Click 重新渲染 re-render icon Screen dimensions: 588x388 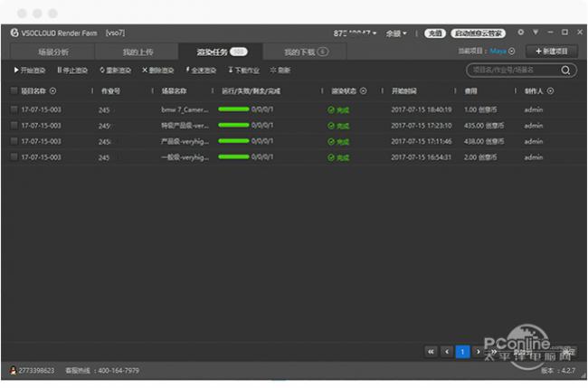click(102, 70)
